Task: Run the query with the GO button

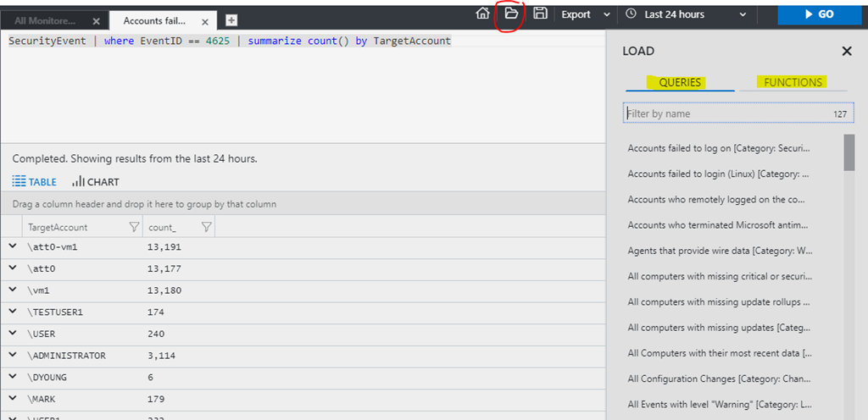Action: (819, 14)
